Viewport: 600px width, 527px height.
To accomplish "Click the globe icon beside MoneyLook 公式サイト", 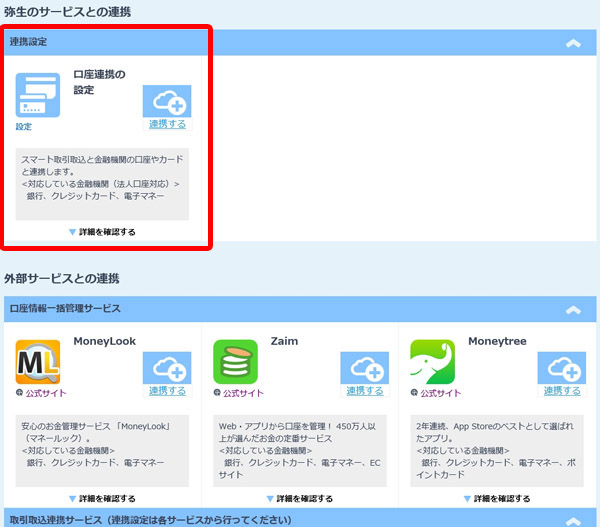I will coord(20,392).
